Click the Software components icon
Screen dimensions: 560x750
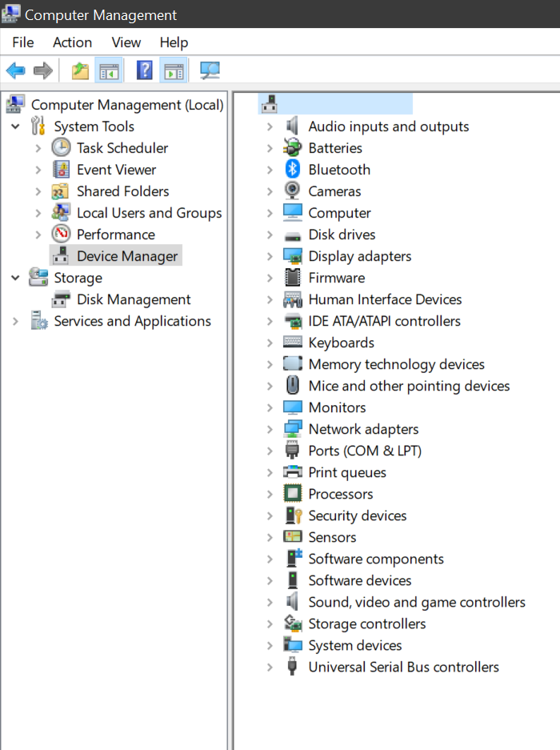pos(294,558)
